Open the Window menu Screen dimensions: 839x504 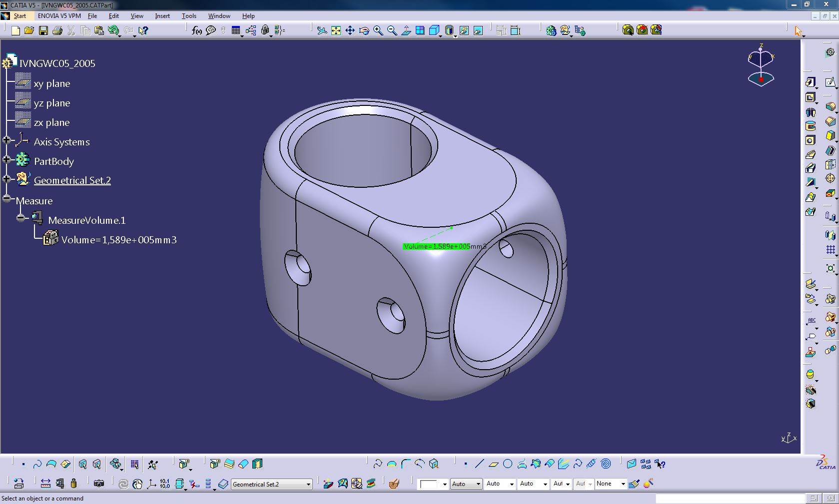(x=219, y=16)
